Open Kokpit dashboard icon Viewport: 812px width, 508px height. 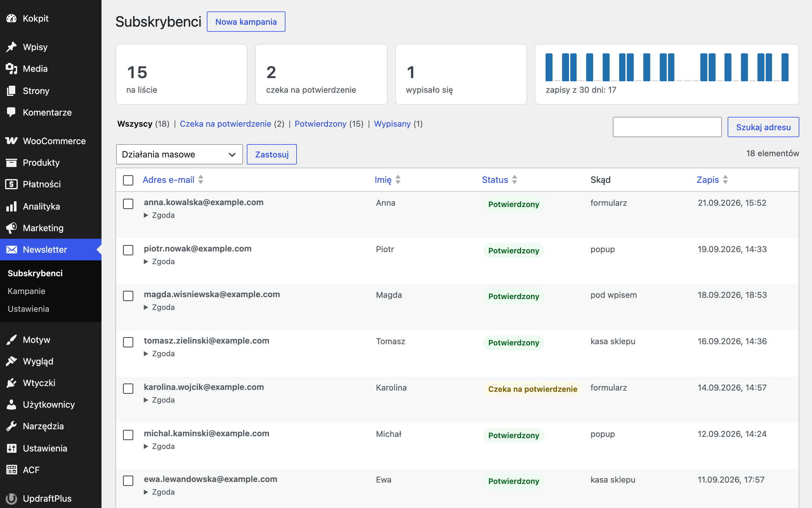(x=11, y=18)
